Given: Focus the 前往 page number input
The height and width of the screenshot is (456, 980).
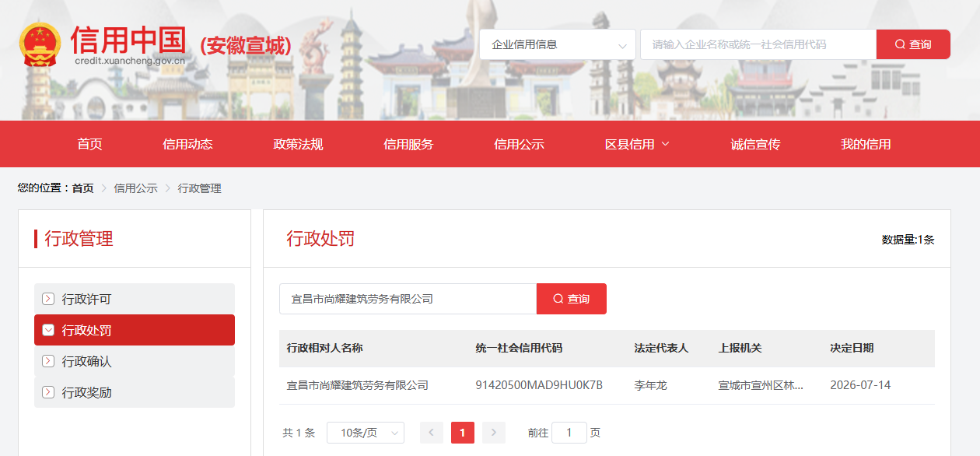Looking at the screenshot, I should [569, 433].
